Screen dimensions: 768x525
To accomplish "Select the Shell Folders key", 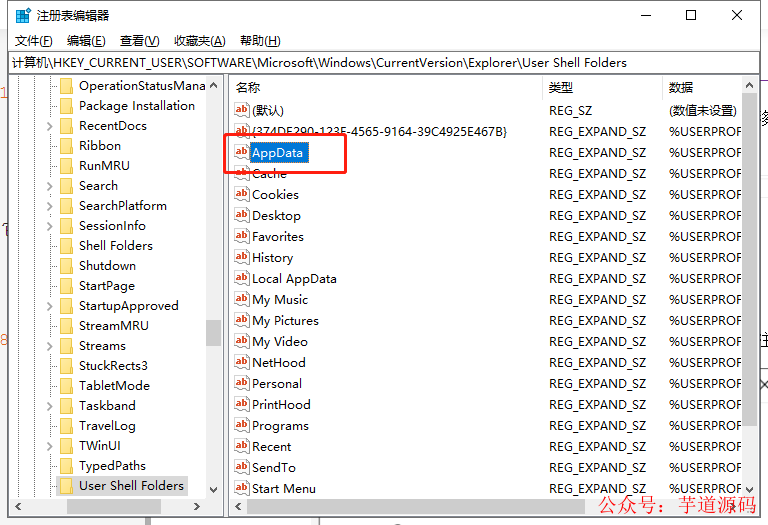I will pos(116,246).
